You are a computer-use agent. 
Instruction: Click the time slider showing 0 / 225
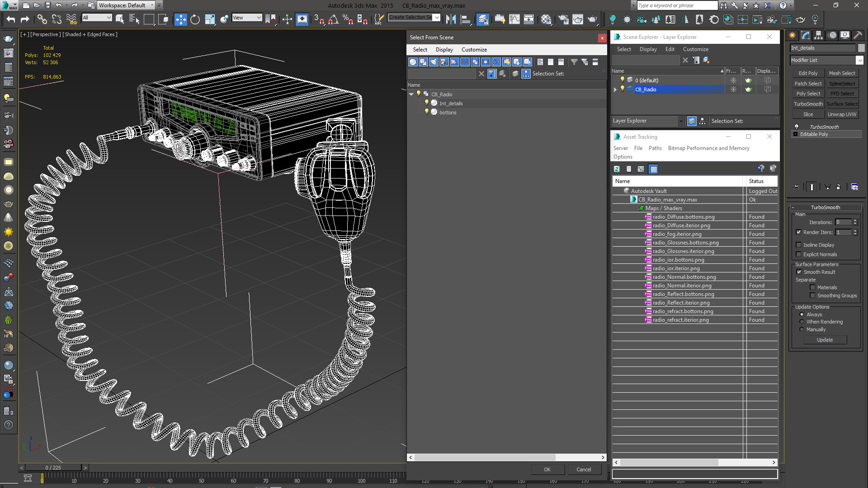click(53, 468)
